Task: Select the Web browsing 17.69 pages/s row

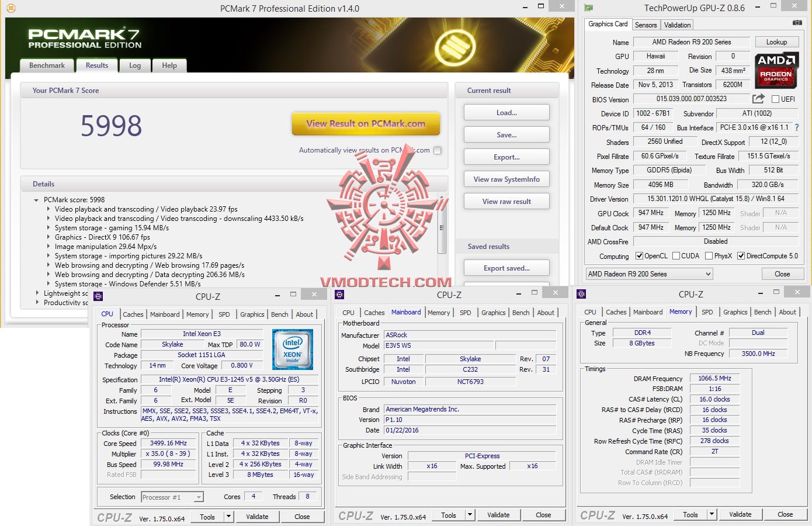Action: 150,265
